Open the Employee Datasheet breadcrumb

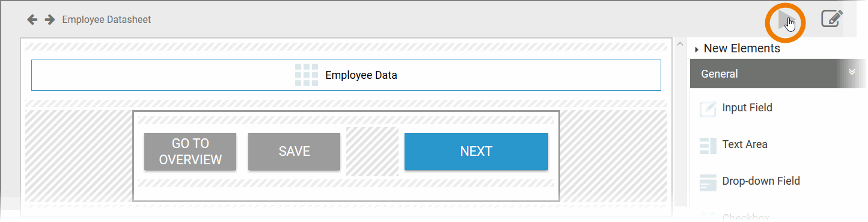(x=106, y=19)
